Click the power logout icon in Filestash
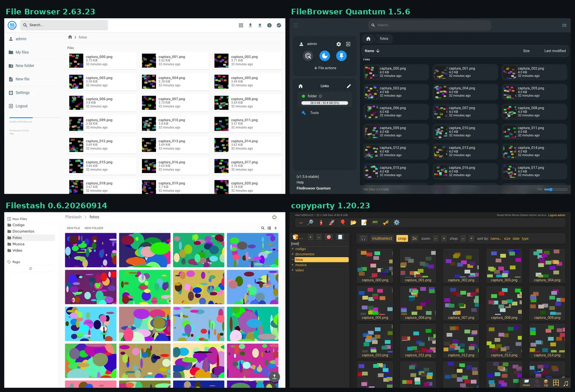Viewport: 575px width, 392px height. (x=274, y=217)
